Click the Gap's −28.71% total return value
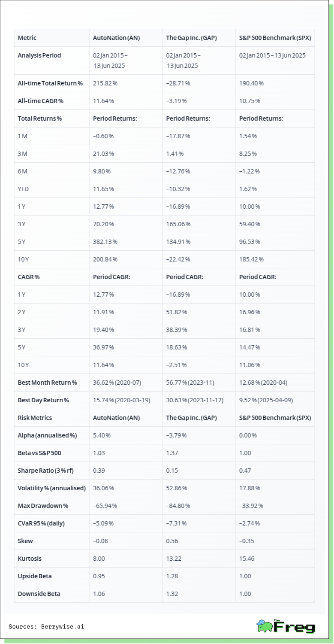This screenshot has height=644, width=334. coord(178,83)
